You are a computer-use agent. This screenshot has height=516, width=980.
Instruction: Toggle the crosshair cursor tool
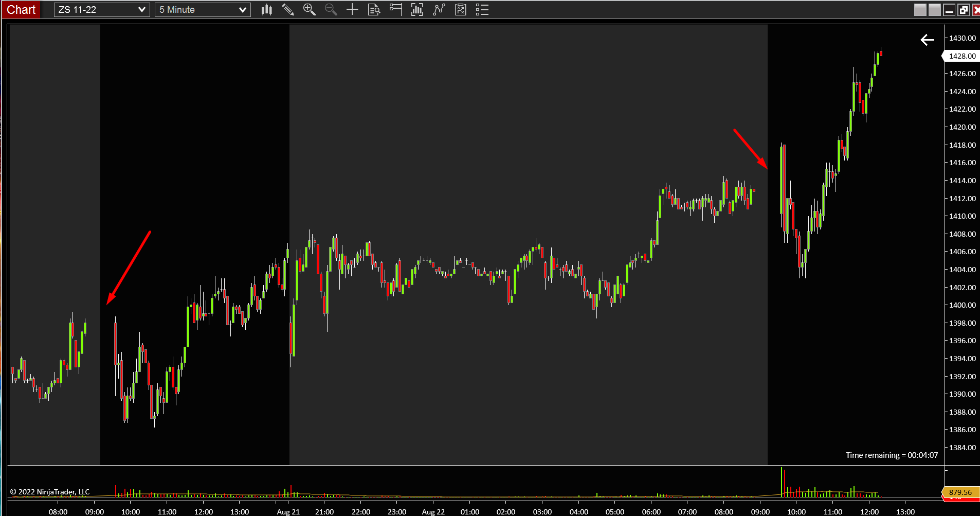(x=352, y=9)
